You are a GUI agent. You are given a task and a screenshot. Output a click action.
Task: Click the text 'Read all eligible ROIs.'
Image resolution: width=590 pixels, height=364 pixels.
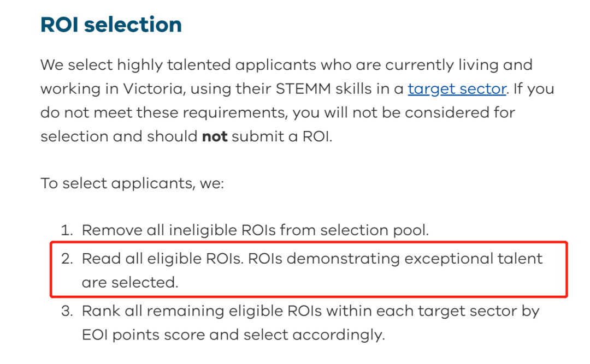163,259
